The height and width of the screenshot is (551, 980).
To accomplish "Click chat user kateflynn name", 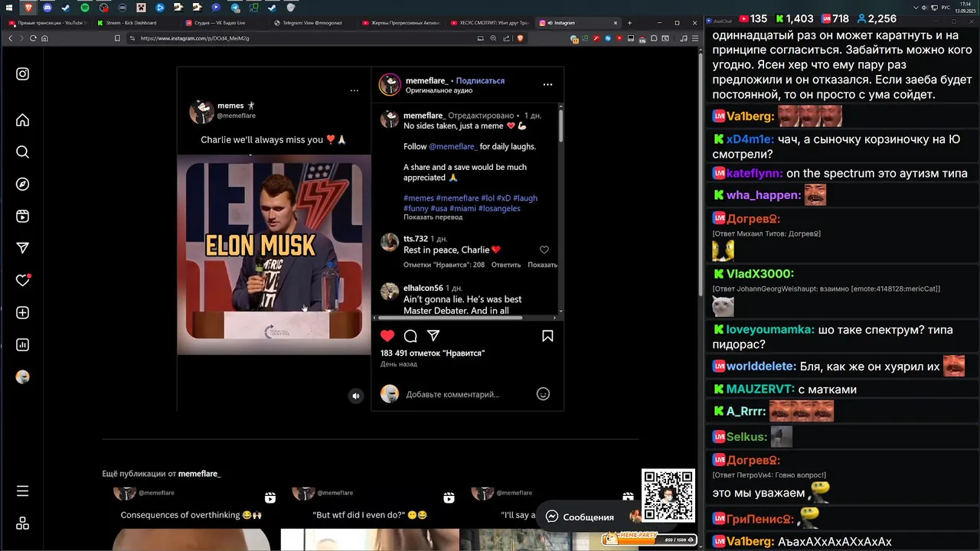I will pos(755,174).
